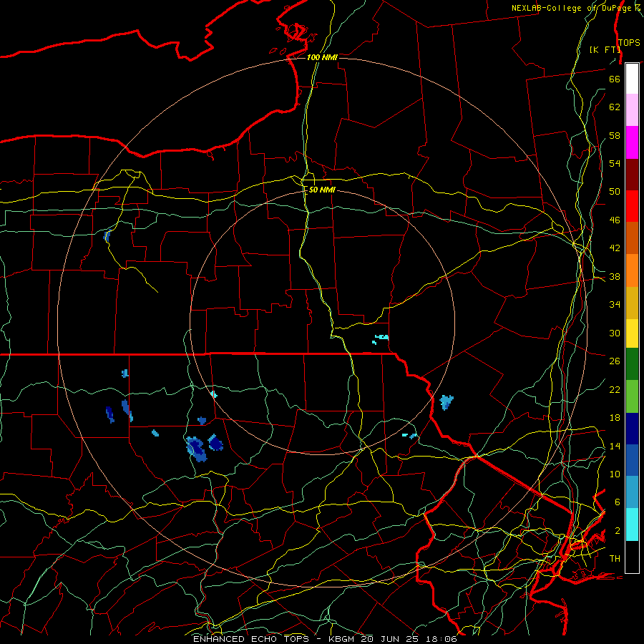The height and width of the screenshot is (644, 644).
Task: Pick the bright yellow legend swatch
Action: point(632,333)
